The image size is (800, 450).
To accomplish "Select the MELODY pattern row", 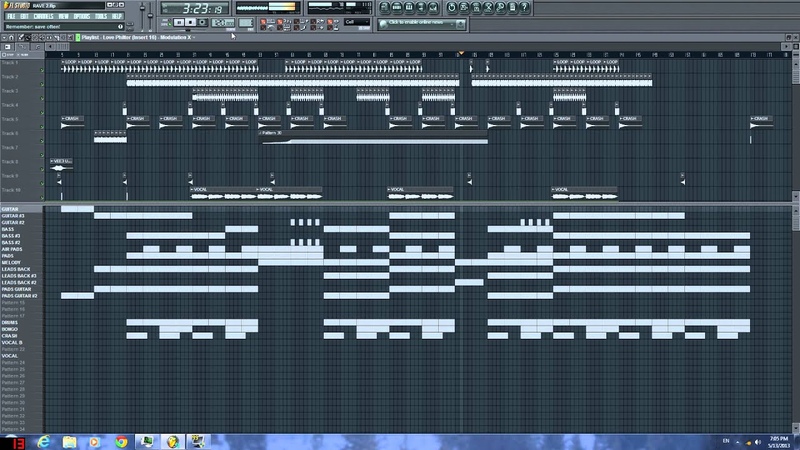I will coord(21,262).
